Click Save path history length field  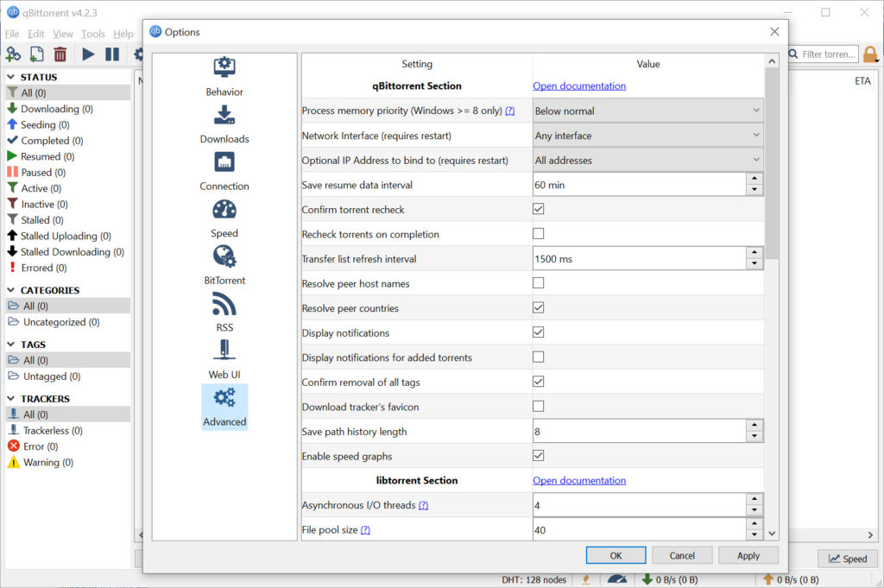coord(640,431)
